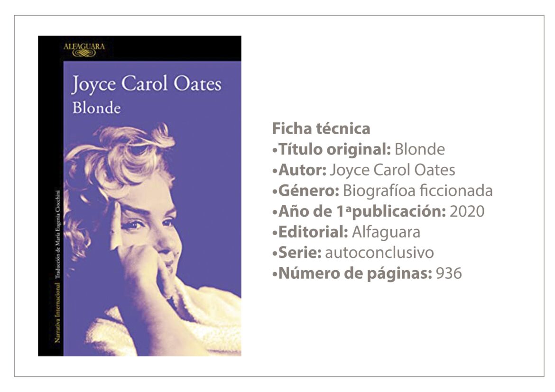Click the value 936 in page count
Viewport: 555px width, 392px height.
pos(449,273)
